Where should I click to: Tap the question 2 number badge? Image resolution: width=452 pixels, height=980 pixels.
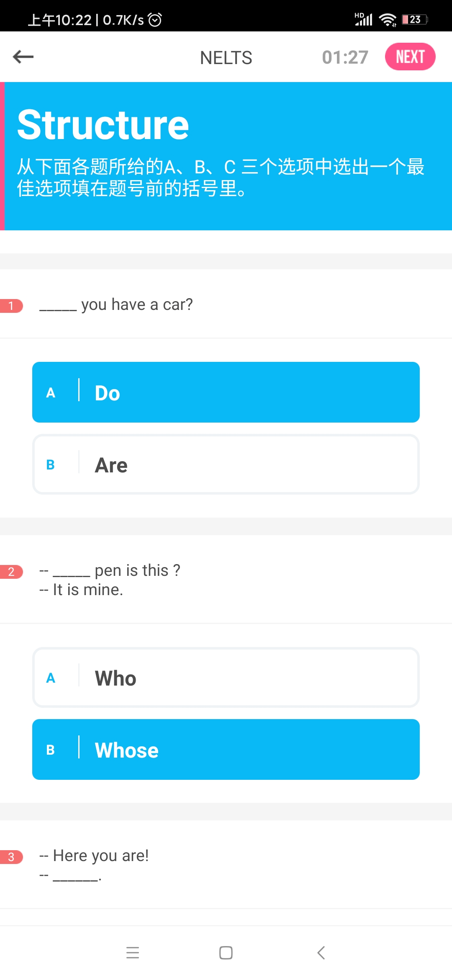pos(11,572)
